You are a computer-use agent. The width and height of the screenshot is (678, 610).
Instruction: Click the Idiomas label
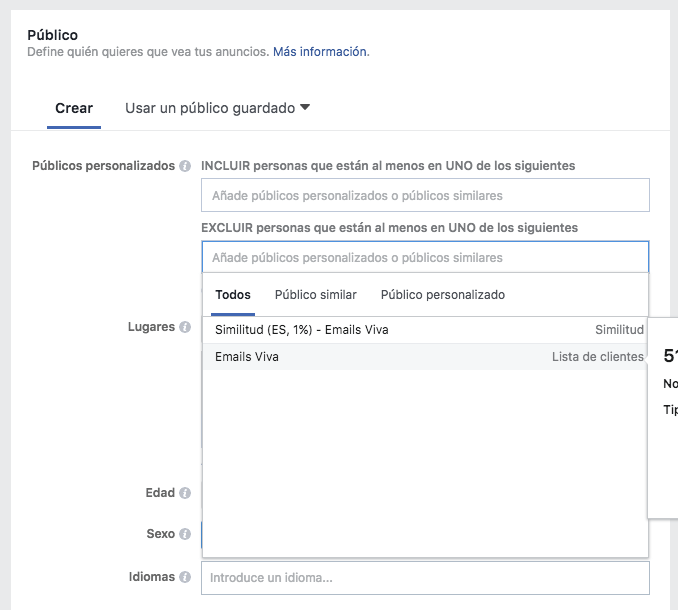click(x=152, y=577)
